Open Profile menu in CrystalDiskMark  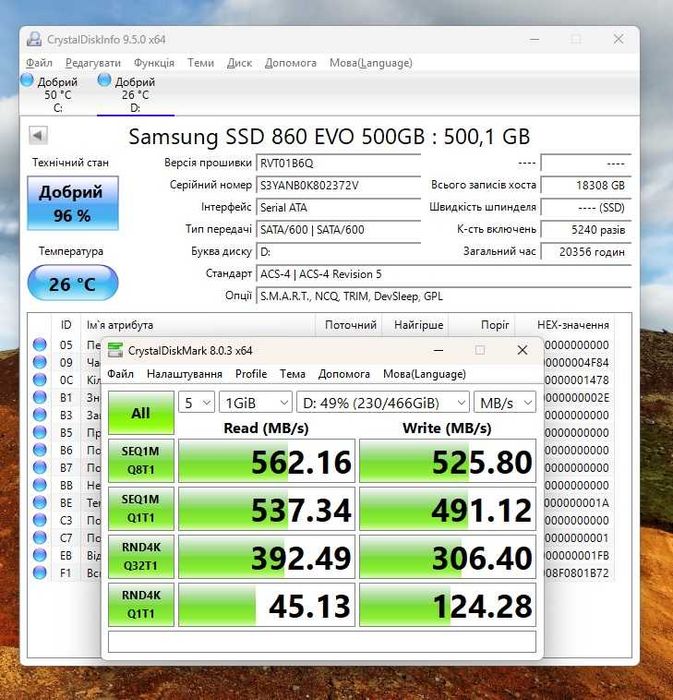[251, 374]
